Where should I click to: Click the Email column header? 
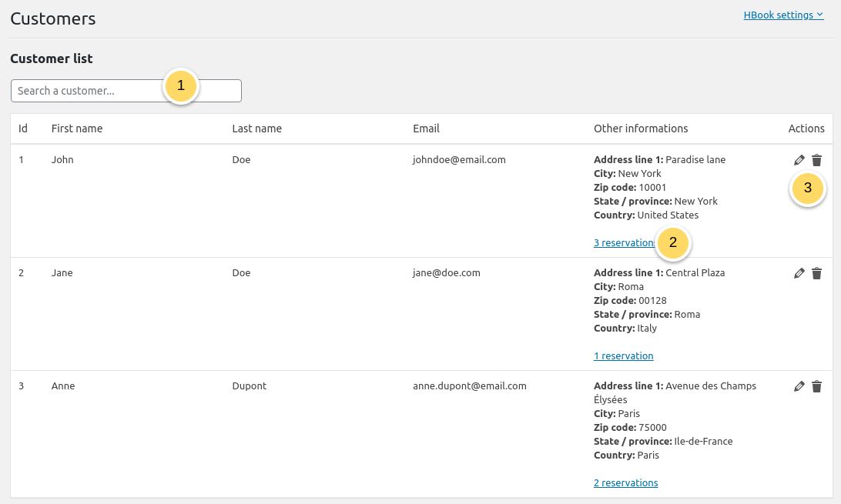(x=426, y=129)
